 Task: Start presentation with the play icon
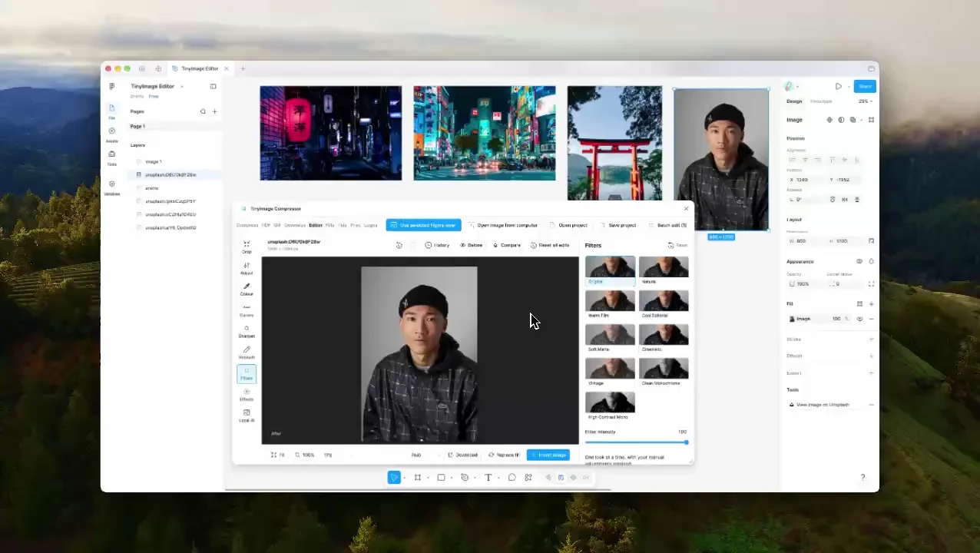838,87
